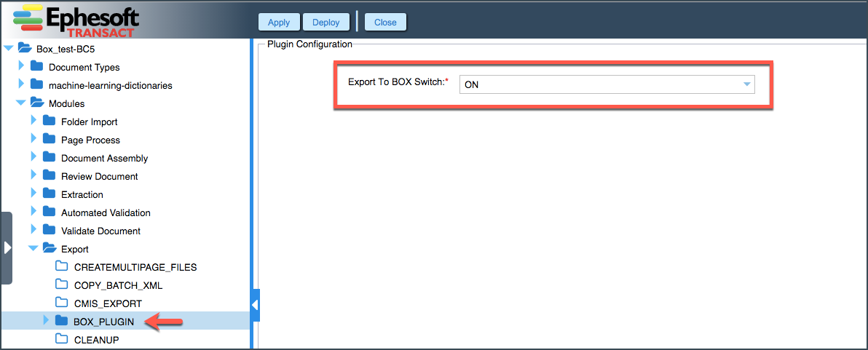This screenshot has width=868, height=350.
Task: Collapse tree panel using splitter arrow
Action: [255, 305]
